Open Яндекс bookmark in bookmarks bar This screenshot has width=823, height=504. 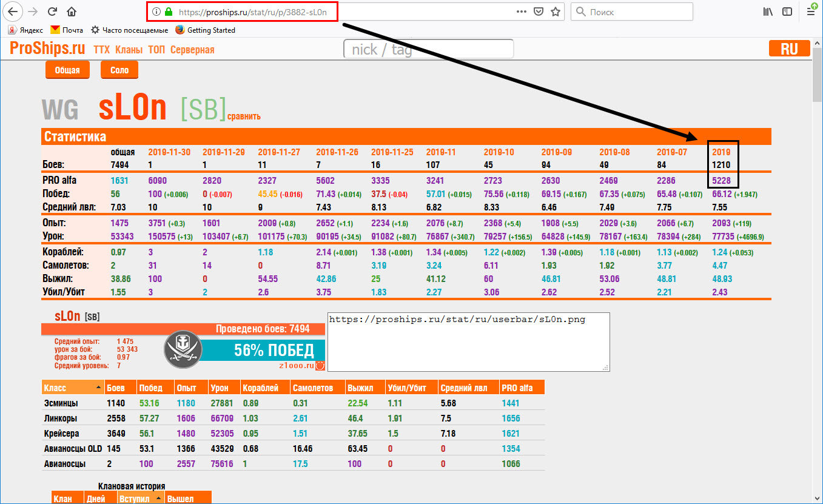pyautogui.click(x=25, y=30)
